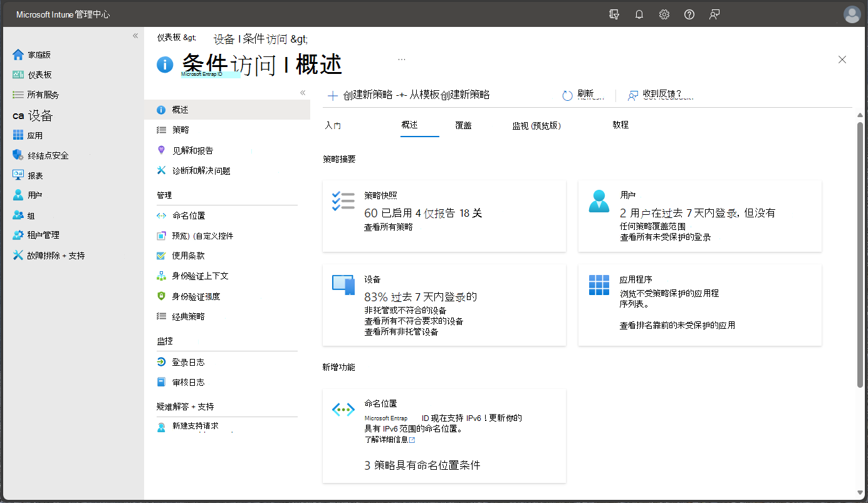Open the settings gear in header
868x503 pixels.
[664, 14]
